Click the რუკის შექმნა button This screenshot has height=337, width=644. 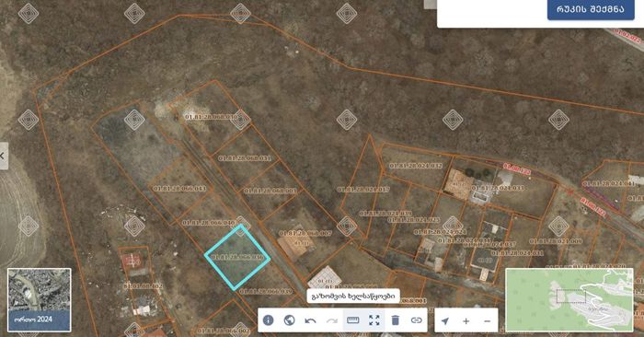pos(591,8)
